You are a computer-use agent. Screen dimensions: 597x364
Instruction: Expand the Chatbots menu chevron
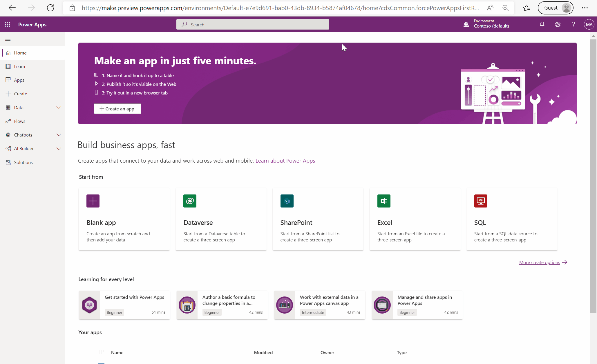coord(59,135)
